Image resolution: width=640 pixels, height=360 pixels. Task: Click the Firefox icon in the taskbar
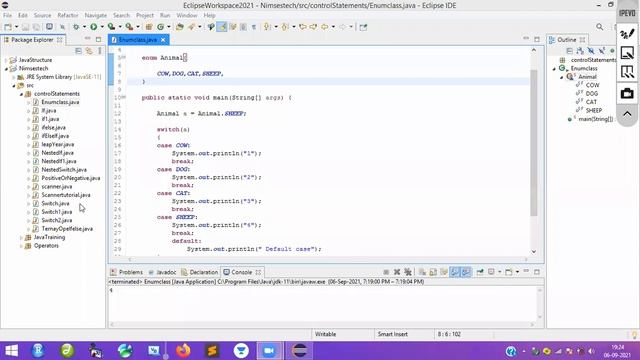(183, 351)
